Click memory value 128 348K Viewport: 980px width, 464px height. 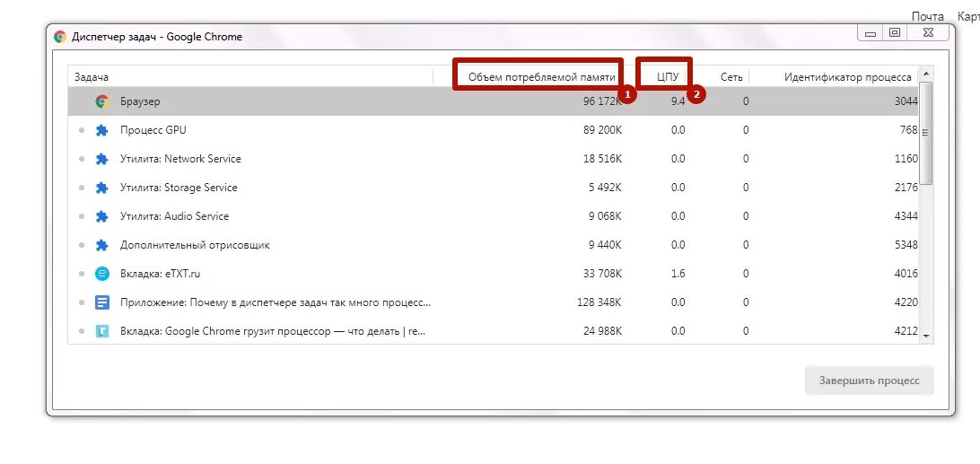click(599, 302)
